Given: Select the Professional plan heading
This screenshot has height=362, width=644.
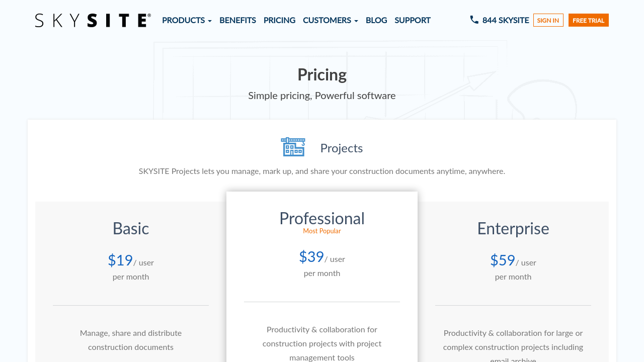Looking at the screenshot, I should [322, 218].
